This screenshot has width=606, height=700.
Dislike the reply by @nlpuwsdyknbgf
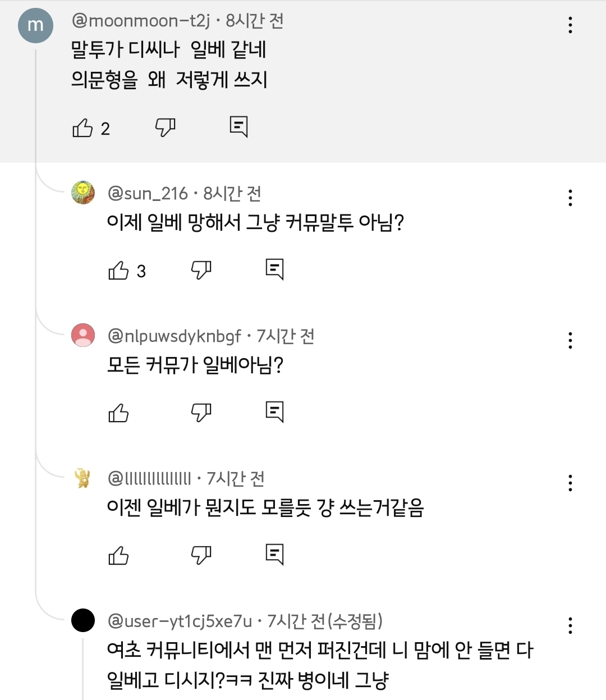click(x=201, y=413)
